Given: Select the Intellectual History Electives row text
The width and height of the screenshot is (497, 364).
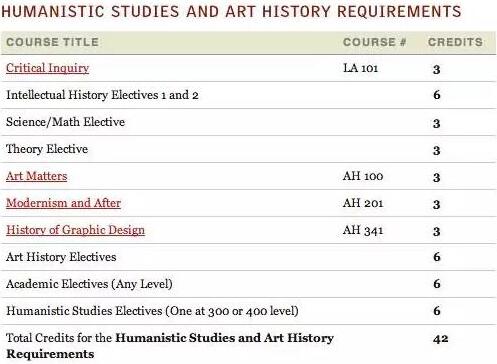Looking at the screenshot, I should [x=102, y=95].
